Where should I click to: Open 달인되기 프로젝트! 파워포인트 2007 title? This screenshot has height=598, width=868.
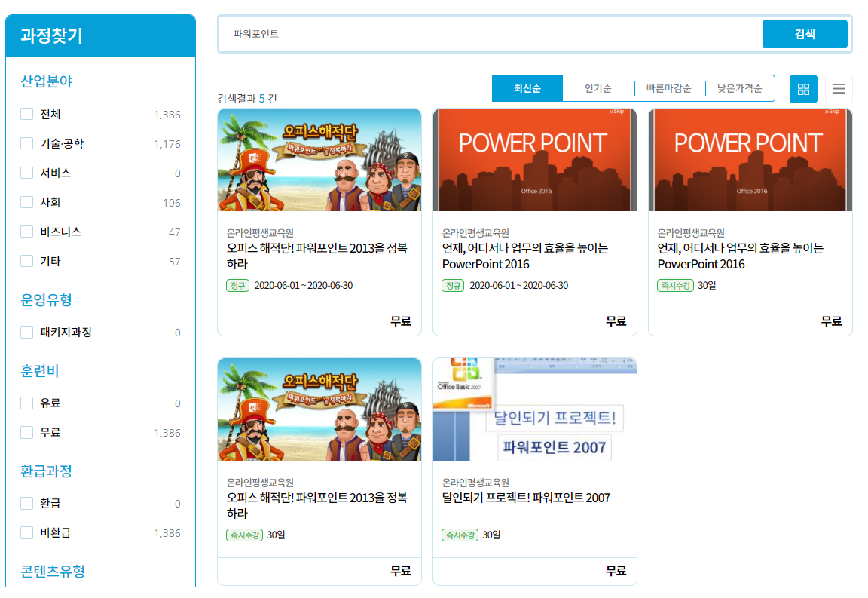526,498
